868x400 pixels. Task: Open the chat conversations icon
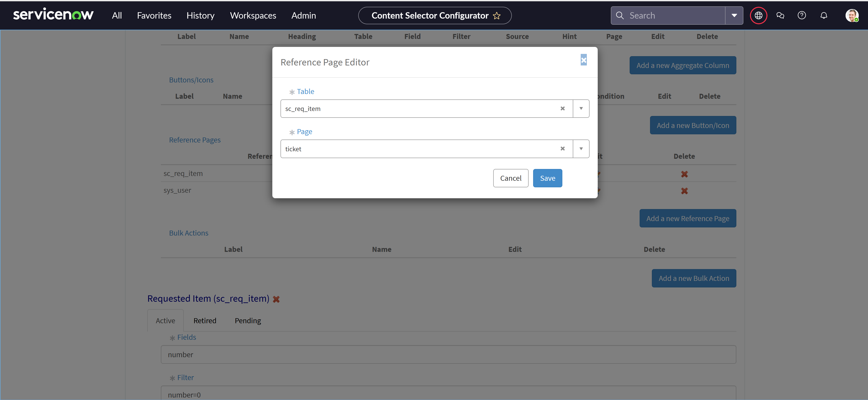(x=780, y=15)
